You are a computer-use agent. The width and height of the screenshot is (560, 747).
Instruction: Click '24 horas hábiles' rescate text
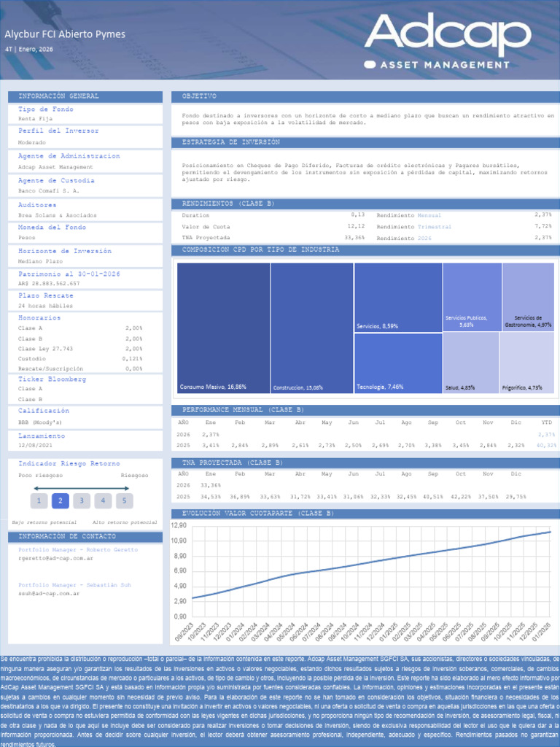pyautogui.click(x=45, y=306)
